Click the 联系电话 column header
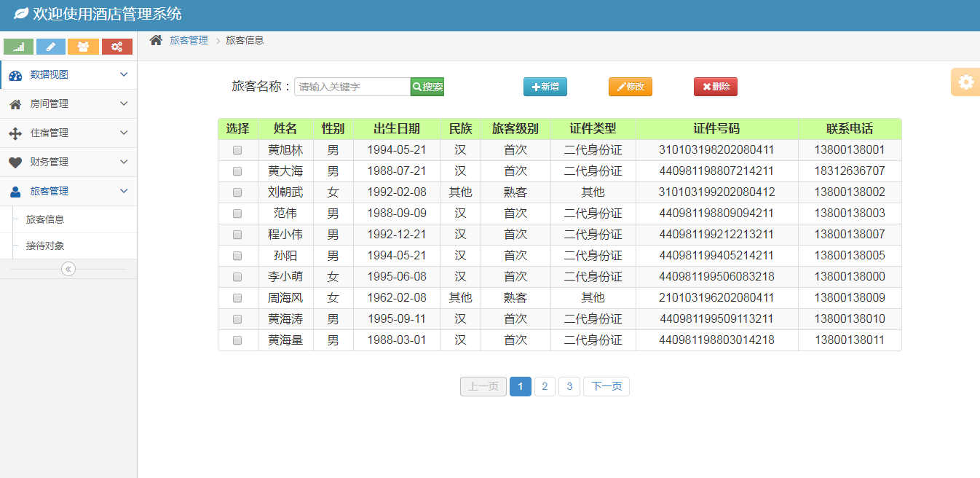The height and width of the screenshot is (478, 980). [x=850, y=129]
